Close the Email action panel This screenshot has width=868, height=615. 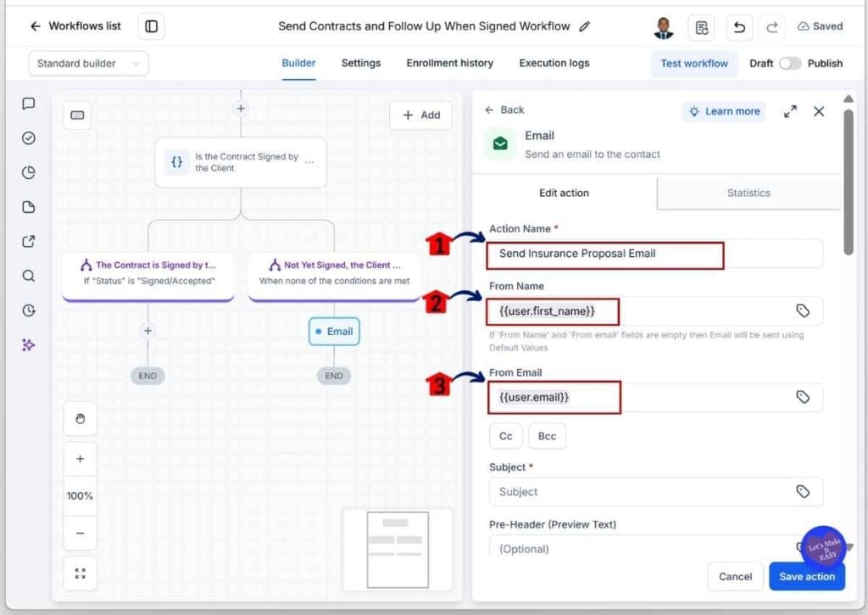point(819,111)
